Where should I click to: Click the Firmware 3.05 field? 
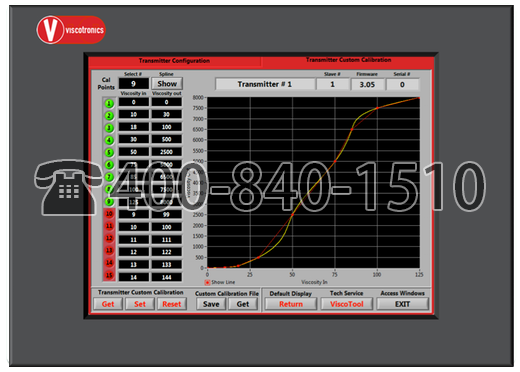pos(367,84)
